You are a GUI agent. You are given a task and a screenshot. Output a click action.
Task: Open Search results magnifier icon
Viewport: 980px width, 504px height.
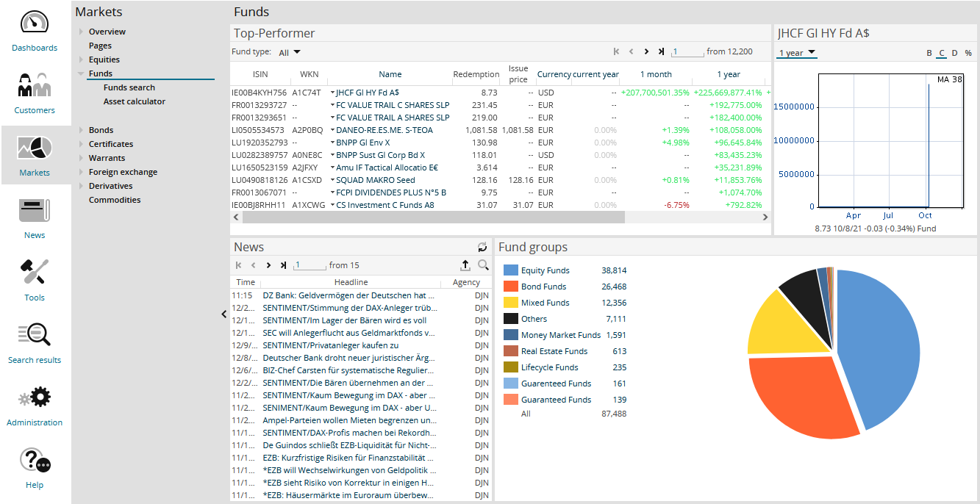[35, 335]
